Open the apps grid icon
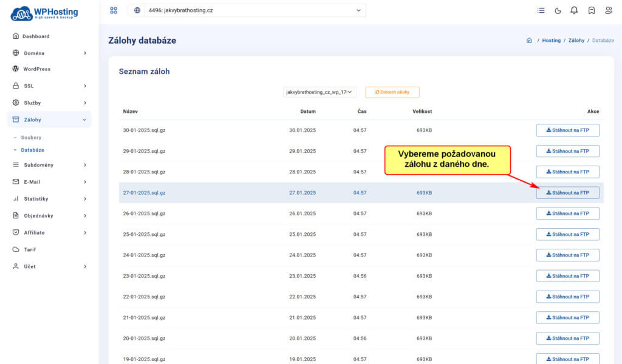 [114, 10]
